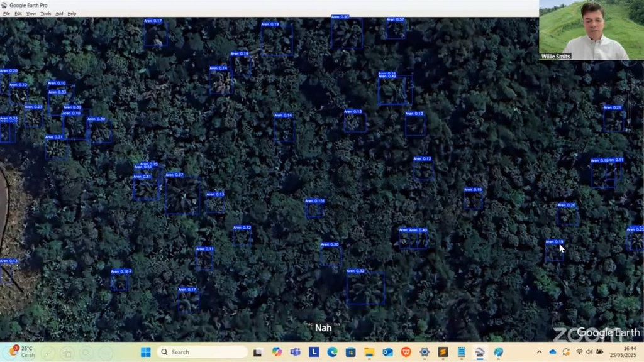The image size is (644, 362).
Task: Open the Add menu
Action: [59, 13]
